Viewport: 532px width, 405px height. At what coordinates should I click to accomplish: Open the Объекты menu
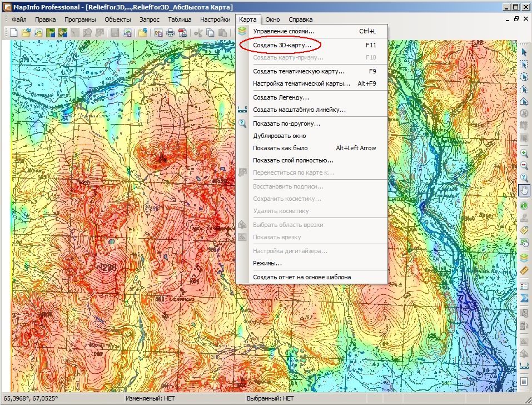coord(118,19)
